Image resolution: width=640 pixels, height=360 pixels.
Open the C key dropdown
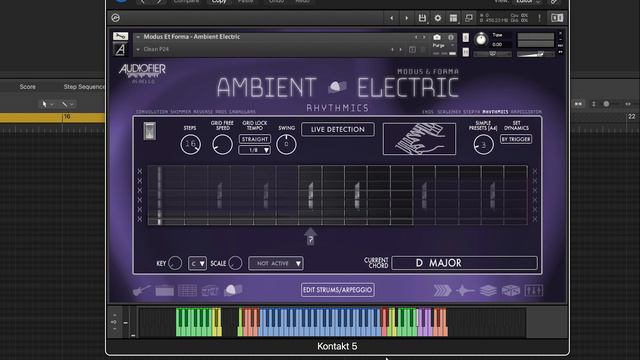click(197, 263)
